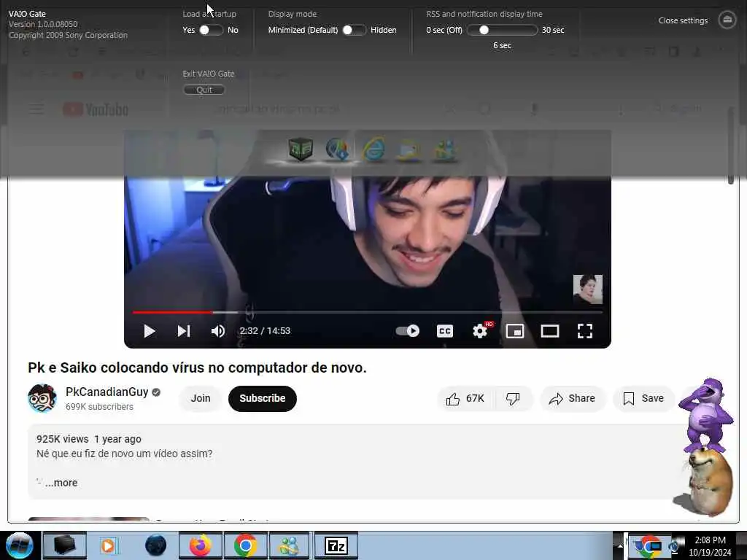This screenshot has height=560, width=747.
Task: Click the purple gorilla desktop character
Action: point(706,414)
